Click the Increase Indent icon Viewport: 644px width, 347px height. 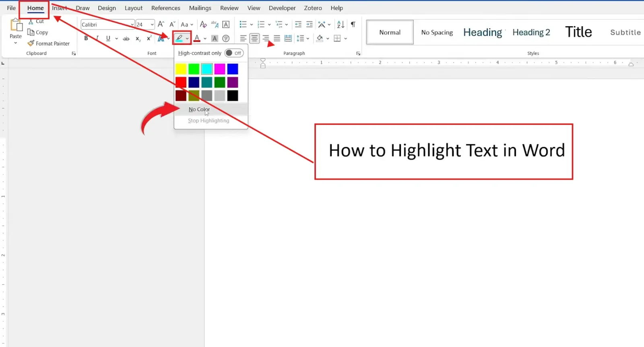309,25
